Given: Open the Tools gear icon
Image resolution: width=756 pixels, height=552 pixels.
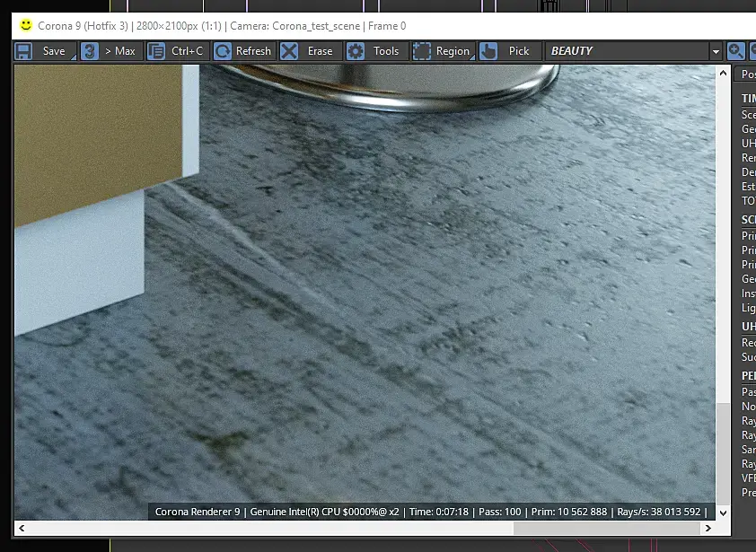Looking at the screenshot, I should click(x=356, y=51).
